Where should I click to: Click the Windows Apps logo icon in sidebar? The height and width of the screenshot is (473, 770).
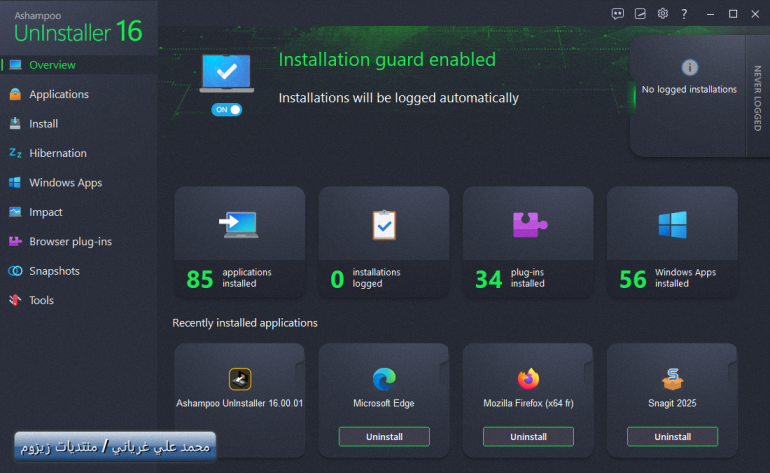click(15, 183)
